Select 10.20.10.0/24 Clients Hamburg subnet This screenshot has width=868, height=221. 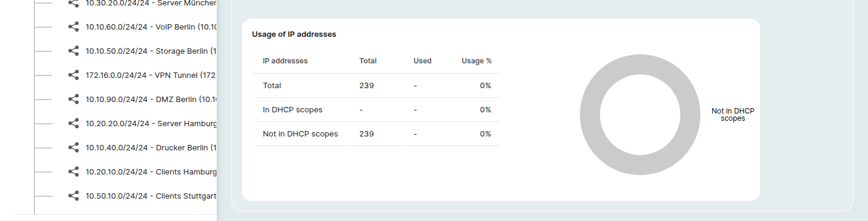(151, 171)
